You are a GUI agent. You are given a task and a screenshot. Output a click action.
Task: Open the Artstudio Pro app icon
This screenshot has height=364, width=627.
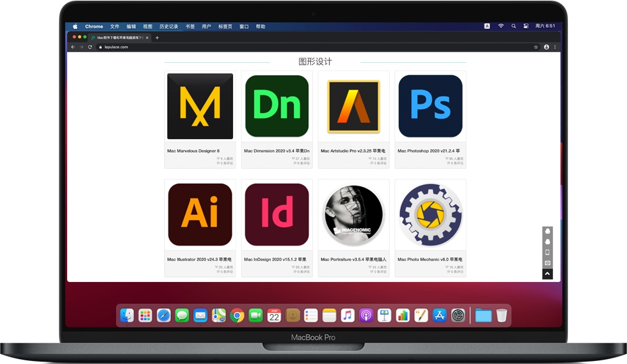(353, 106)
